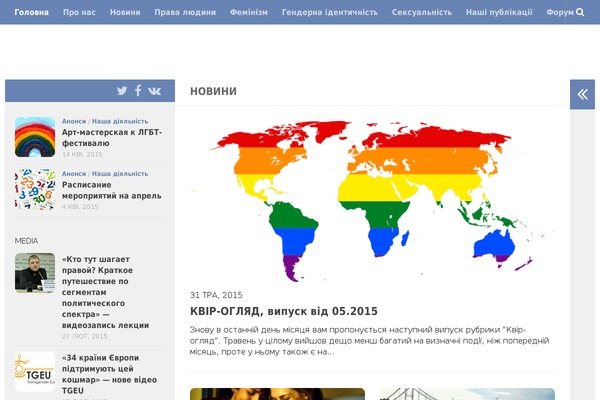The height and width of the screenshot is (400, 600).
Task: Open the VK social icon
Action: [x=155, y=91]
